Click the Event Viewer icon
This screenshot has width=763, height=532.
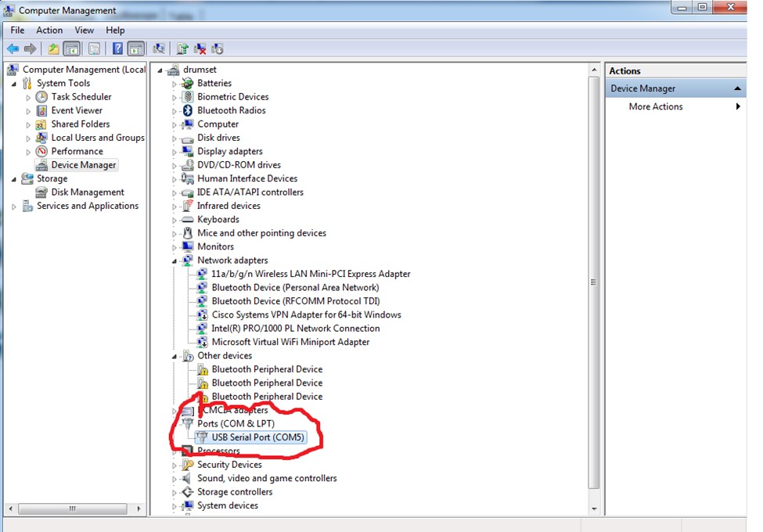(x=41, y=110)
